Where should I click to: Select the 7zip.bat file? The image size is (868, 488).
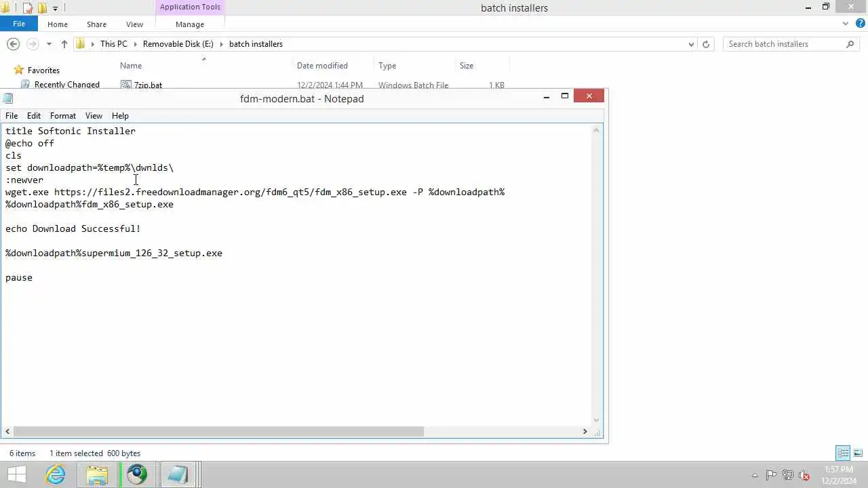coord(148,85)
